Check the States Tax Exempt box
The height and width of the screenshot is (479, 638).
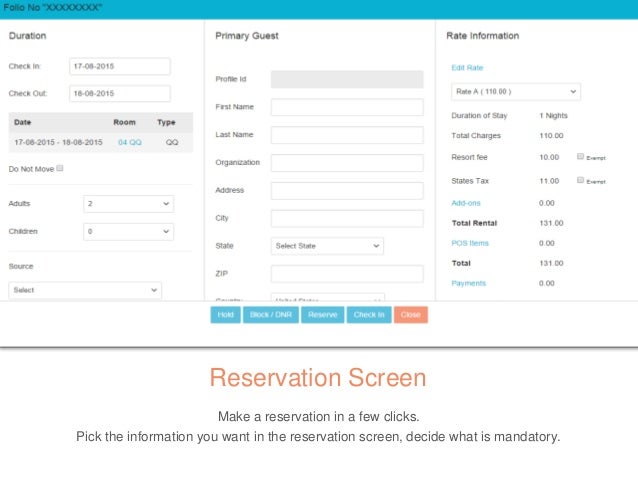tap(581, 180)
